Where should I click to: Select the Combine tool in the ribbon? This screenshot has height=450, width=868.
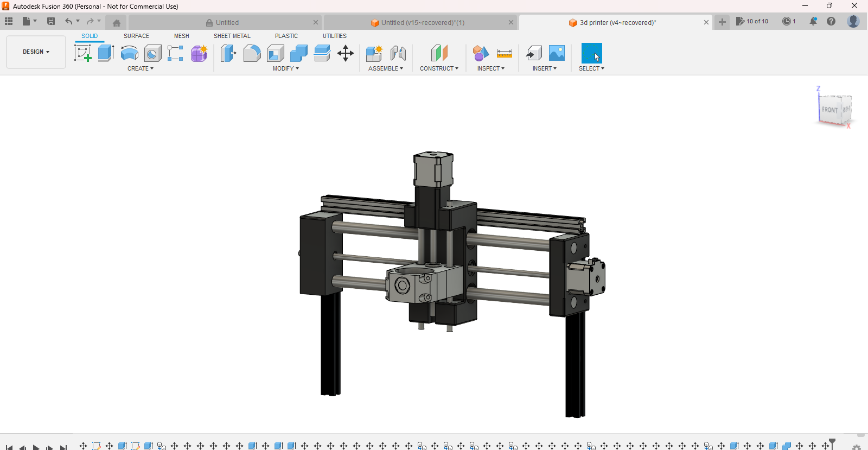299,53
